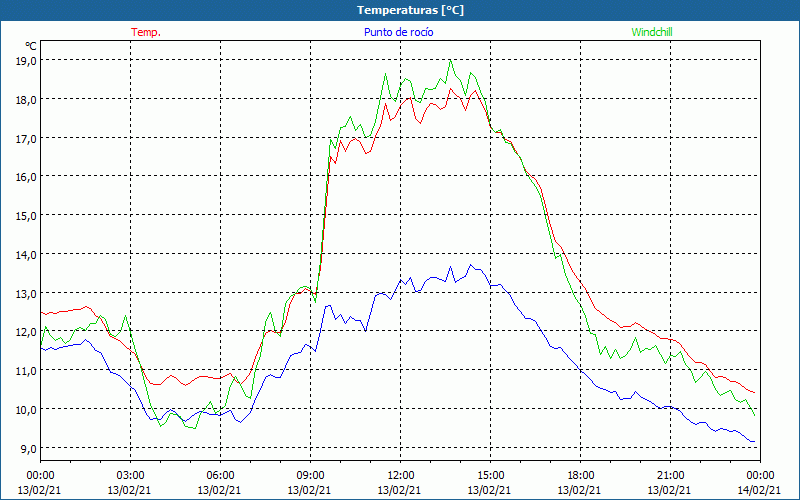
Task: Click the °C axis unit label
Action: pyautogui.click(x=30, y=46)
